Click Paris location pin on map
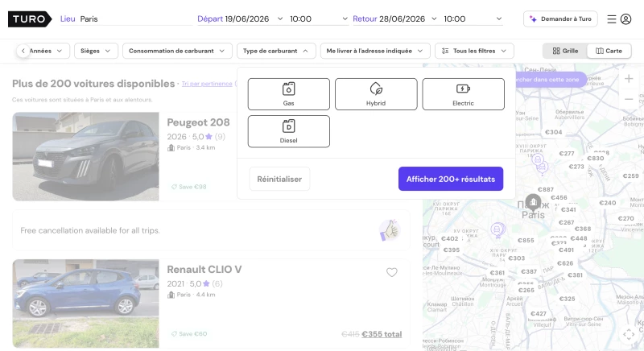The image size is (644, 351). (x=533, y=202)
